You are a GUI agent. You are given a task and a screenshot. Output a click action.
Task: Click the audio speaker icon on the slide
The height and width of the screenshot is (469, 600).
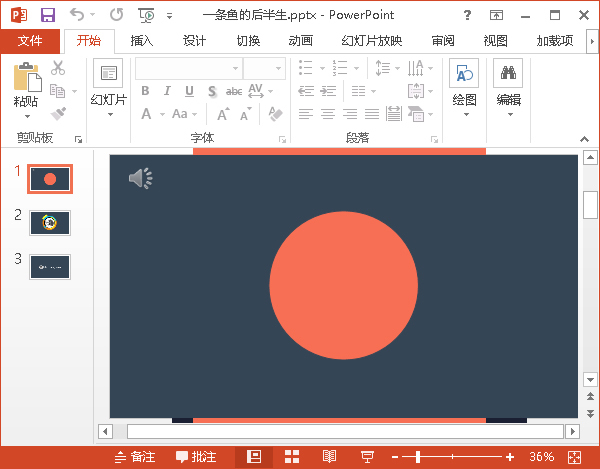140,178
